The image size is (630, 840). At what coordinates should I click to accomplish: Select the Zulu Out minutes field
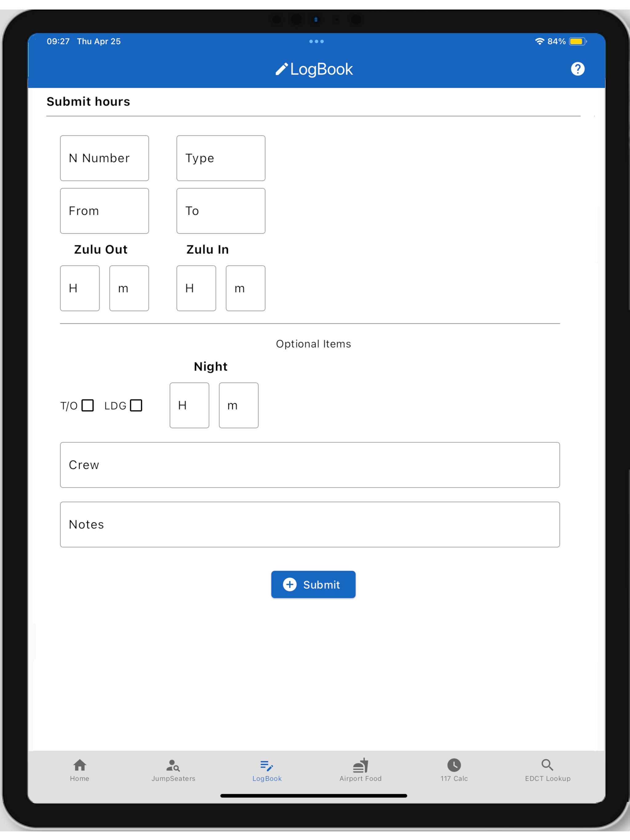[129, 288]
